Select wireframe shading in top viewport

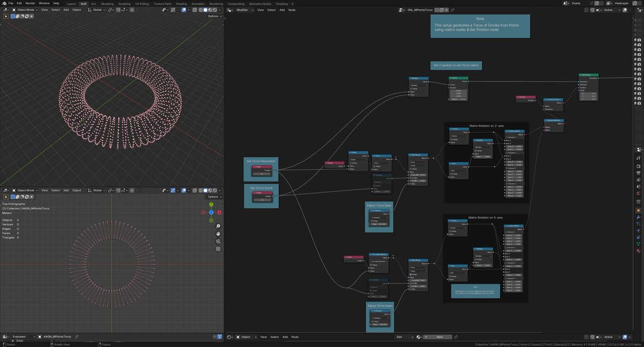[201, 10]
